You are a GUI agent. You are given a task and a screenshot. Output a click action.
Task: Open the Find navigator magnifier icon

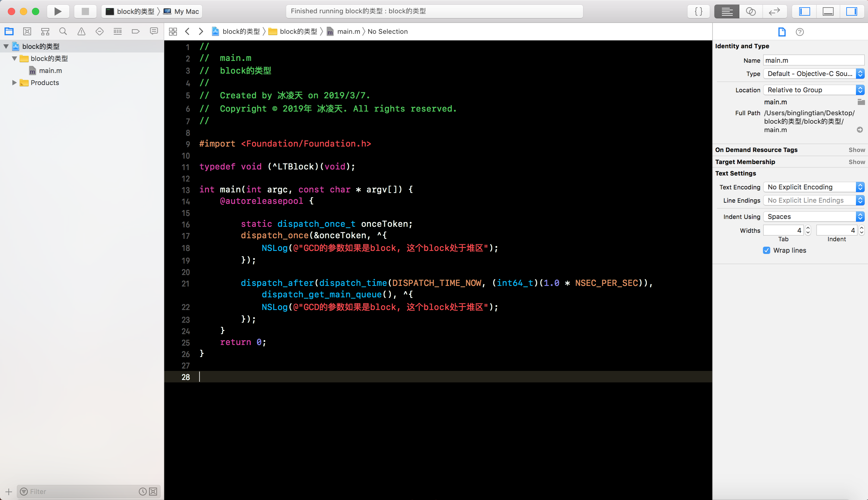(x=63, y=32)
